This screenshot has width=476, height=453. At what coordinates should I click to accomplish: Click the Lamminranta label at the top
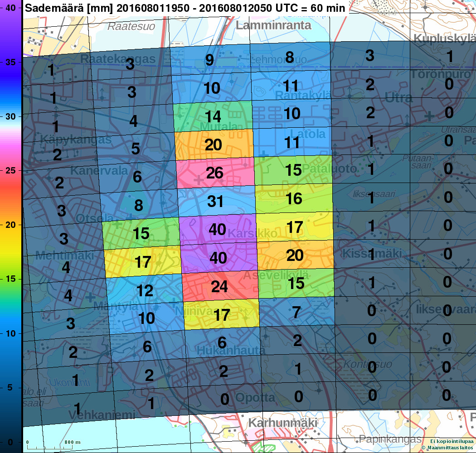[273, 25]
